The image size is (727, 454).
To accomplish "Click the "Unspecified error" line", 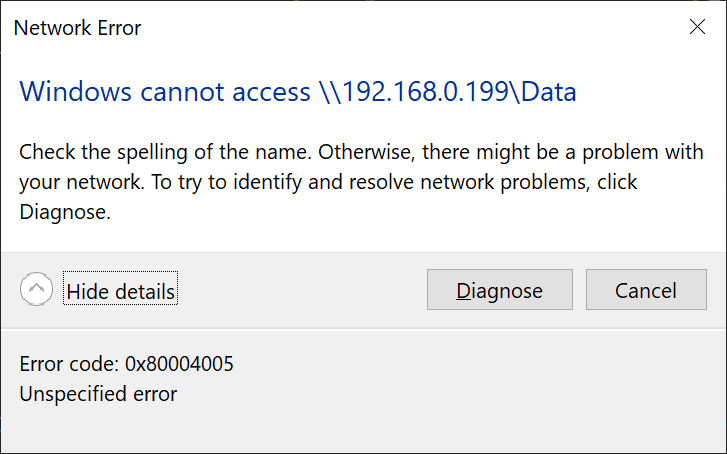I will [x=98, y=394].
